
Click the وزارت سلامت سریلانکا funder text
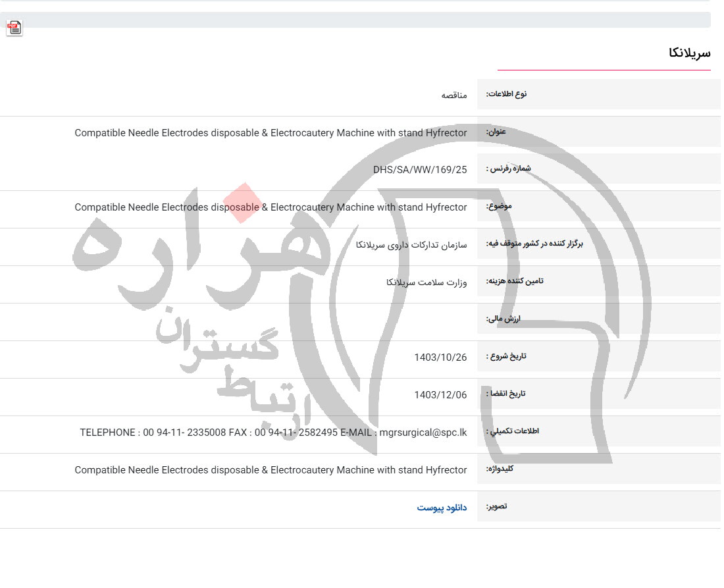point(427,282)
